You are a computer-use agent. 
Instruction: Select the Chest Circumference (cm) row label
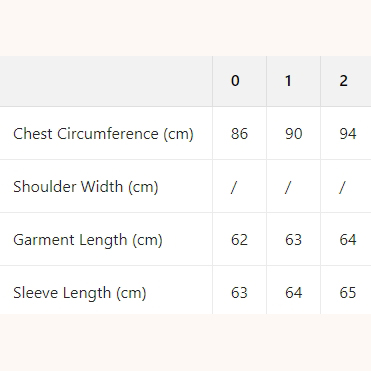pyautogui.click(x=103, y=134)
